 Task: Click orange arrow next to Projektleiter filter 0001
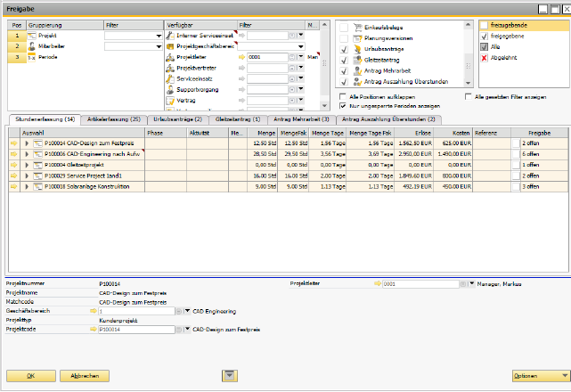[242, 56]
